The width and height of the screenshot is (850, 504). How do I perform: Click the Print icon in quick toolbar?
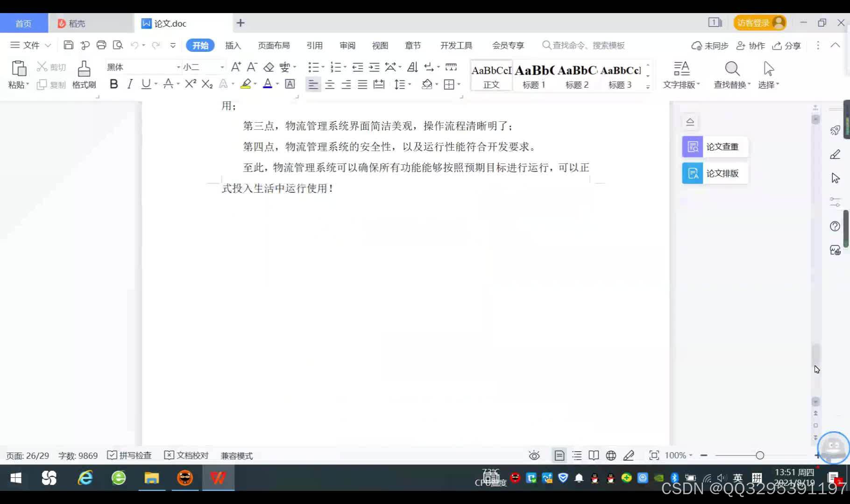[x=101, y=45]
